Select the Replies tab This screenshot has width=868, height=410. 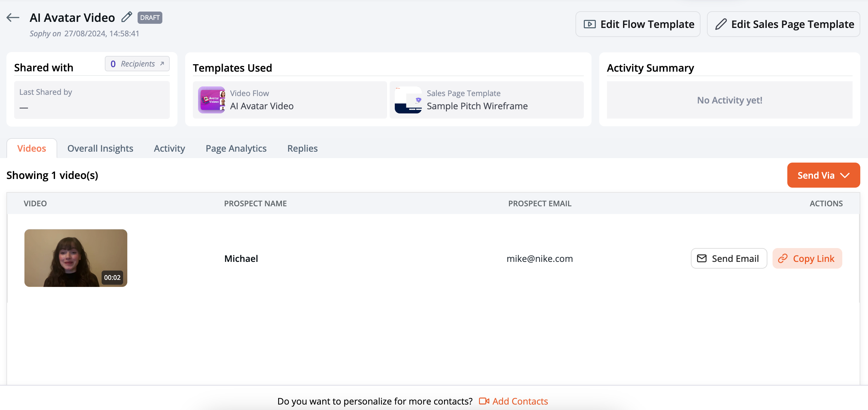302,148
